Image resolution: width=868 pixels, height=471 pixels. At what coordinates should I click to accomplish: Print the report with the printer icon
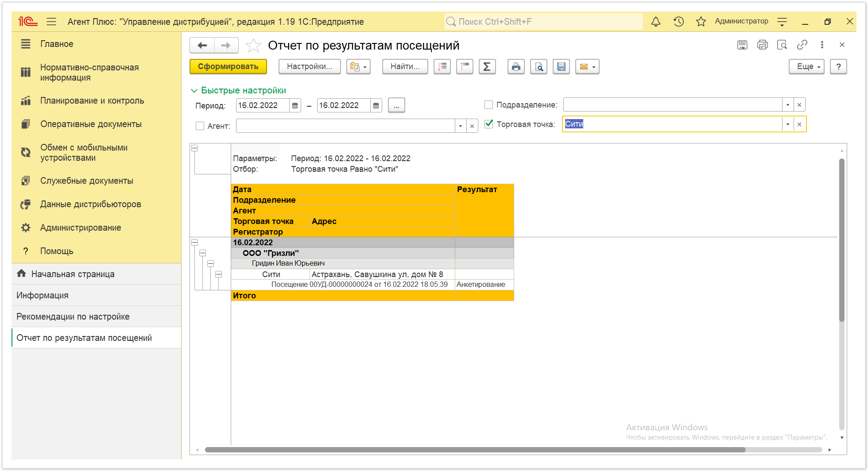pyautogui.click(x=516, y=67)
